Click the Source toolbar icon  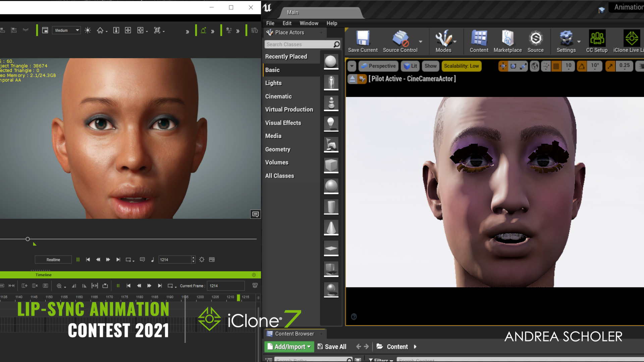coord(535,42)
